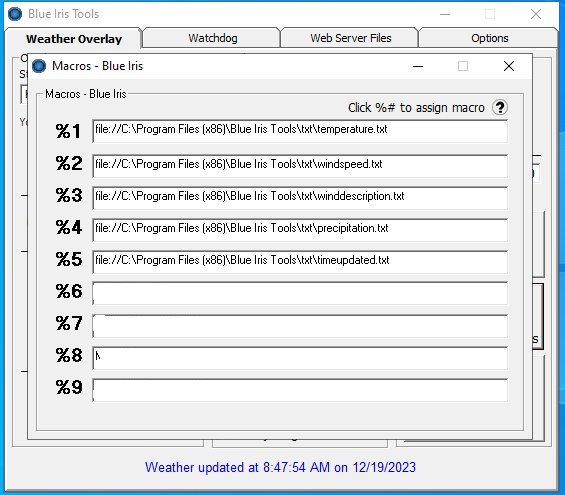Assign macro by clicking %9

(69, 387)
